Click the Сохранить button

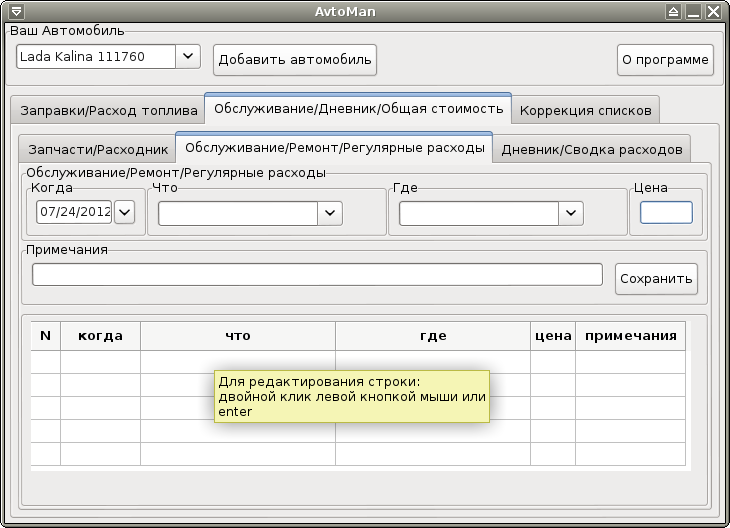656,279
